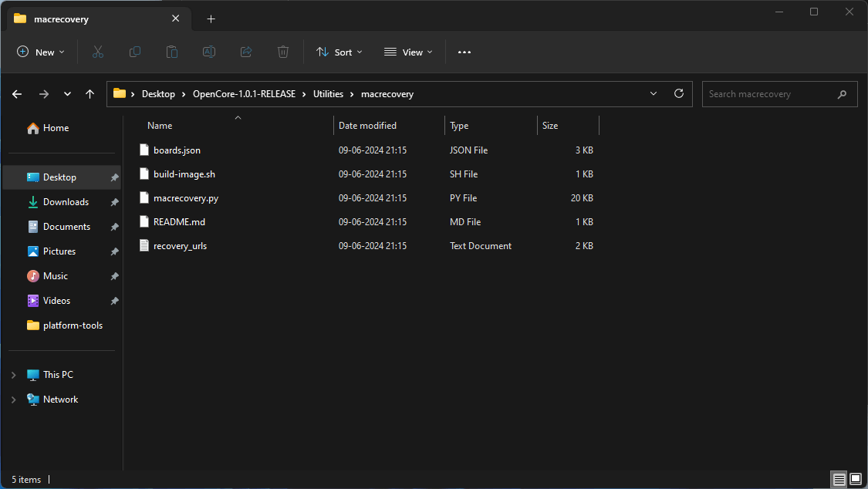Click the Cut scissors icon in toolbar

click(x=98, y=52)
